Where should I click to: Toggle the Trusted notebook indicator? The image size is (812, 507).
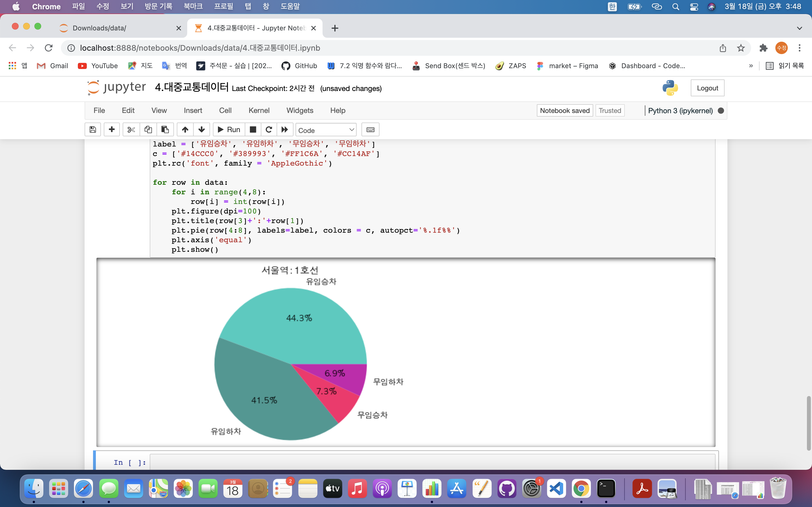pos(609,111)
